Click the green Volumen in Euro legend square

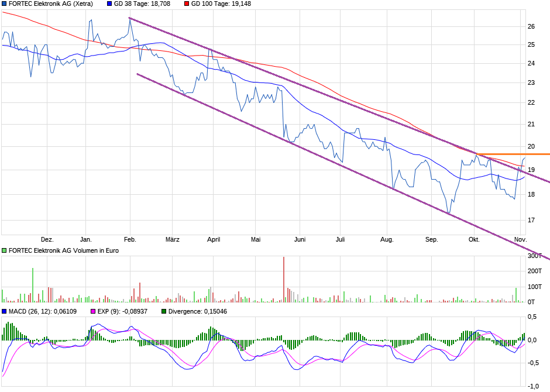[x=5, y=250]
